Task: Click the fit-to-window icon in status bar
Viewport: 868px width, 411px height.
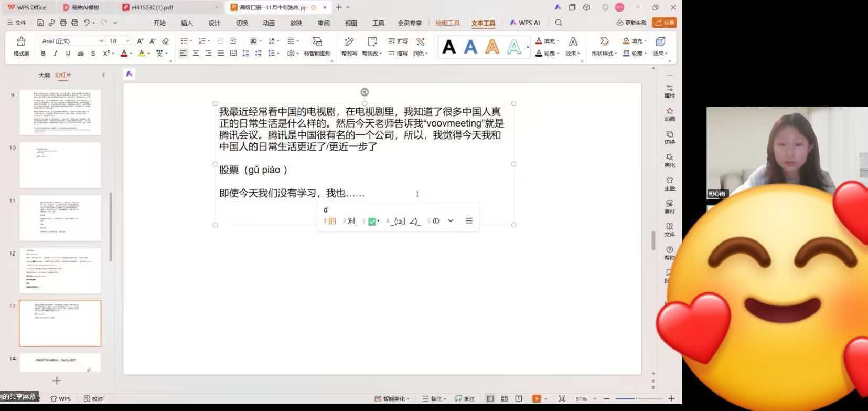Action: click(x=562, y=398)
